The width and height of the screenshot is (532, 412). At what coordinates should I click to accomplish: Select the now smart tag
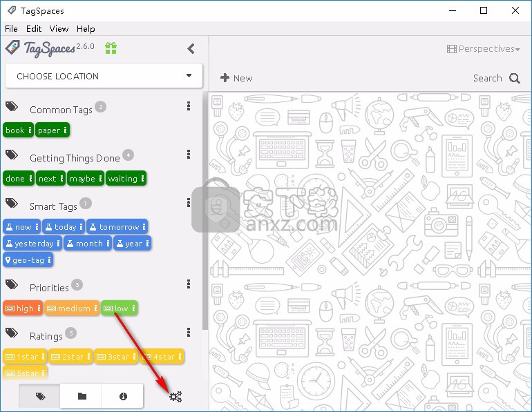click(x=21, y=226)
